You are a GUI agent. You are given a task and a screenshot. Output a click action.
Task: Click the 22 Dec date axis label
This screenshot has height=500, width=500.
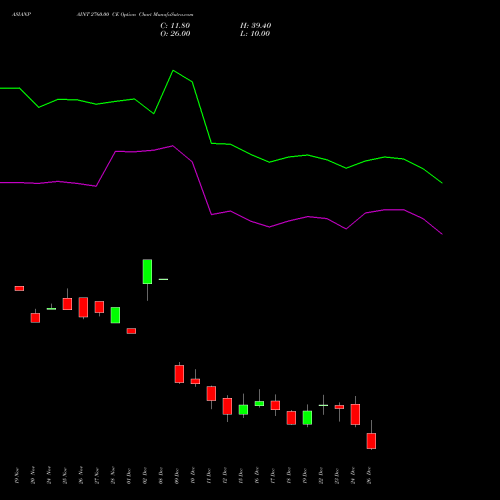pos(321,476)
